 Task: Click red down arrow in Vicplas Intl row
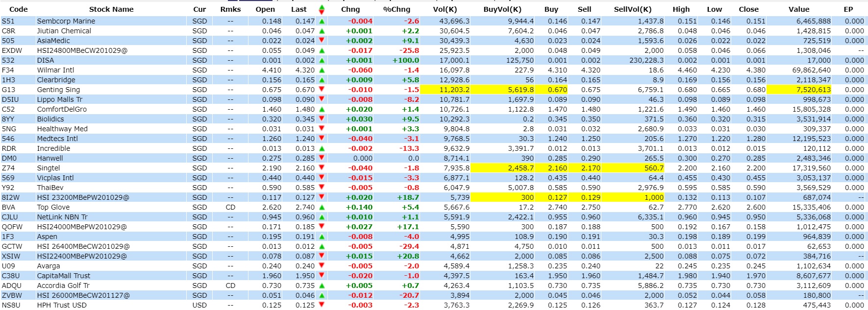click(322, 177)
